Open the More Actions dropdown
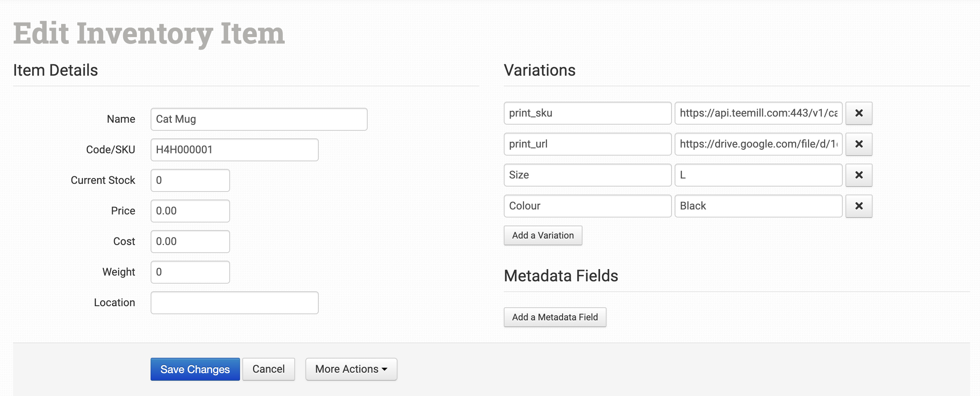980x396 pixels. tap(351, 369)
